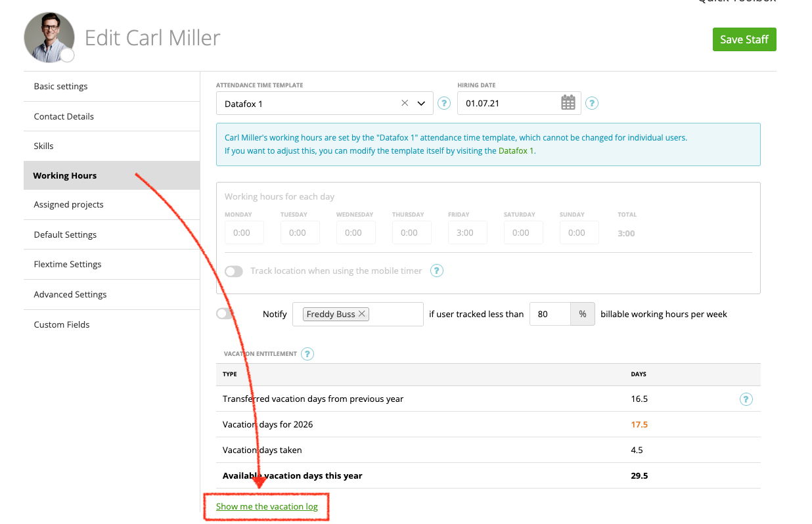Open the Basic settings tab

click(x=60, y=86)
